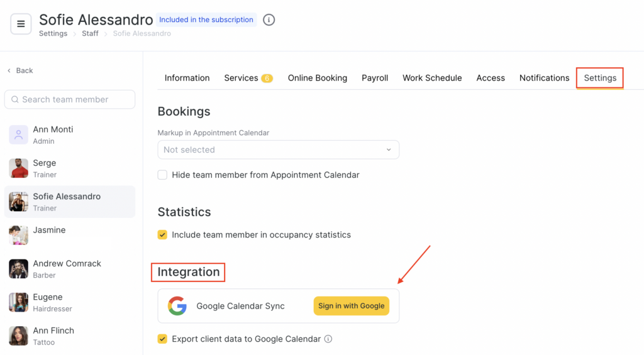644x355 pixels.
Task: Open the Online Booking tab
Action: click(317, 78)
